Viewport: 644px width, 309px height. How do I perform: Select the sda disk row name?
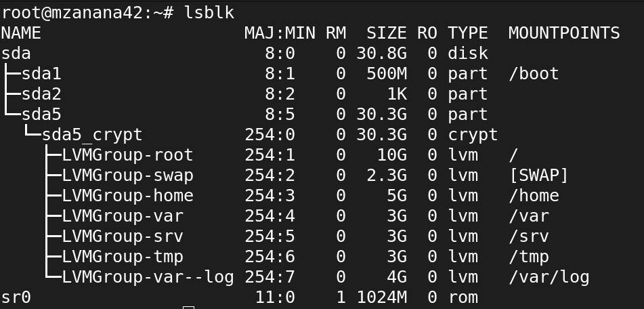click(x=16, y=54)
